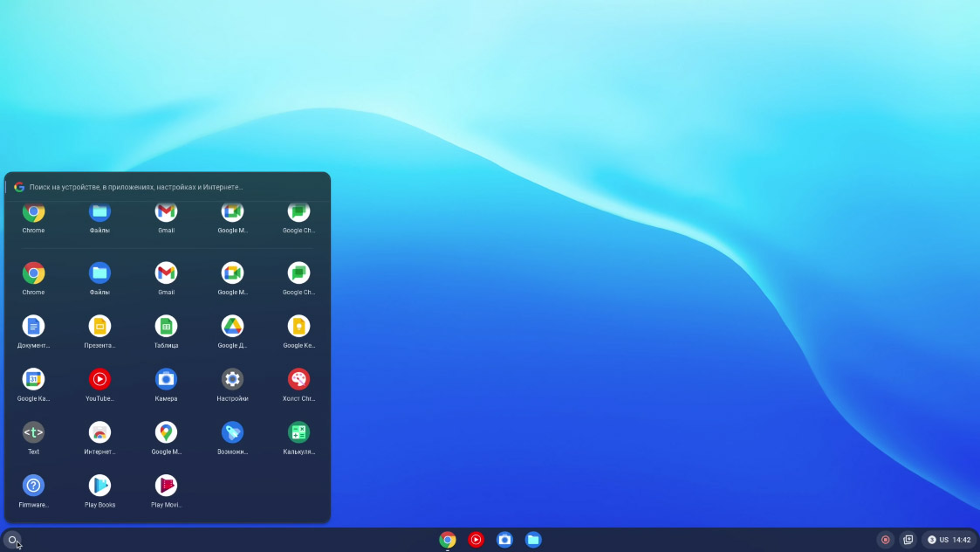
Task: Open the Таблицы (Sheets) app
Action: click(x=167, y=326)
